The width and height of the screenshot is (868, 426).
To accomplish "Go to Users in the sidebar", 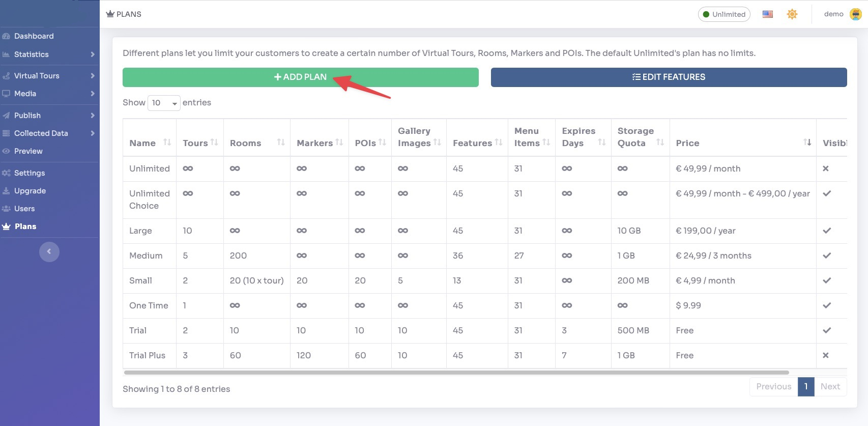I will (x=24, y=209).
